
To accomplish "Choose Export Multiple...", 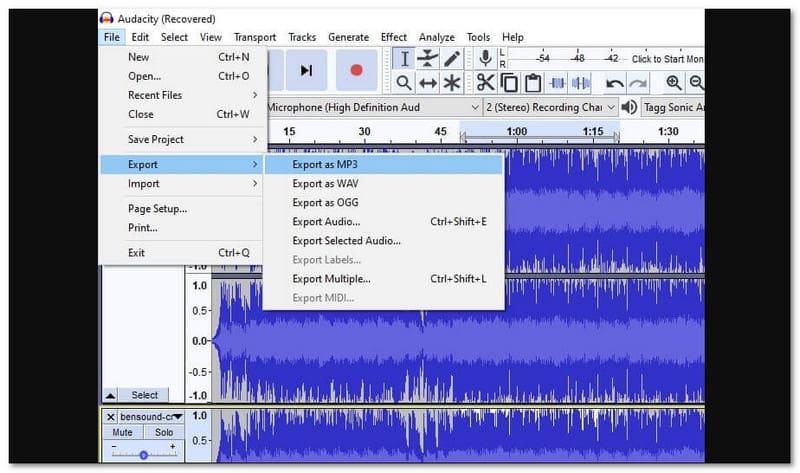I will point(384,279).
